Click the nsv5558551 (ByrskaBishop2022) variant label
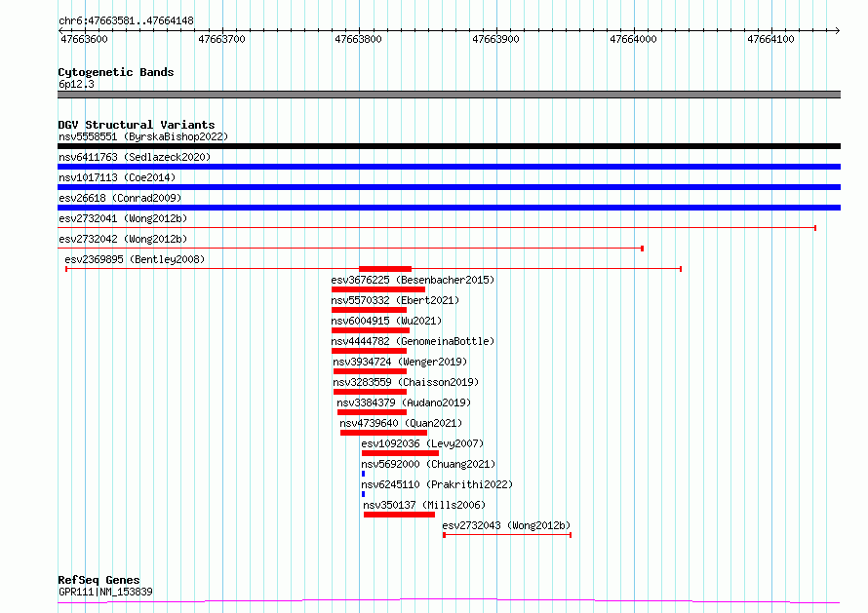Screen dimensions: 868x613 [x=142, y=136]
